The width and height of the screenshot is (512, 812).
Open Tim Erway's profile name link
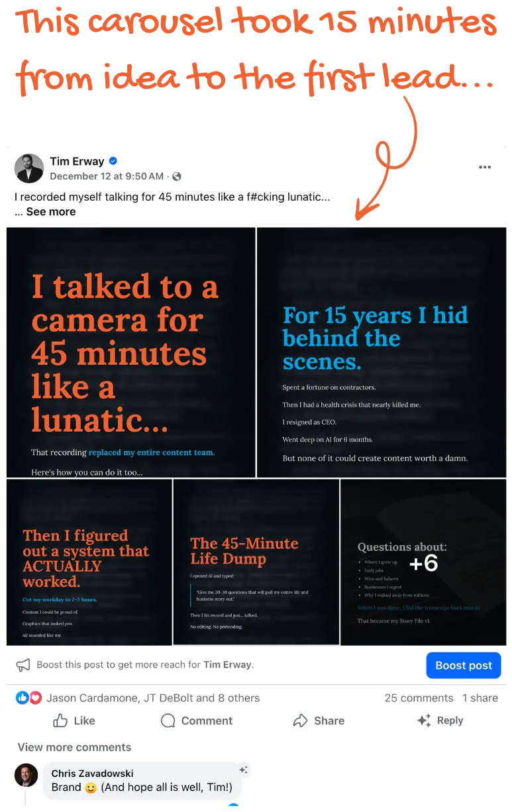(77, 161)
